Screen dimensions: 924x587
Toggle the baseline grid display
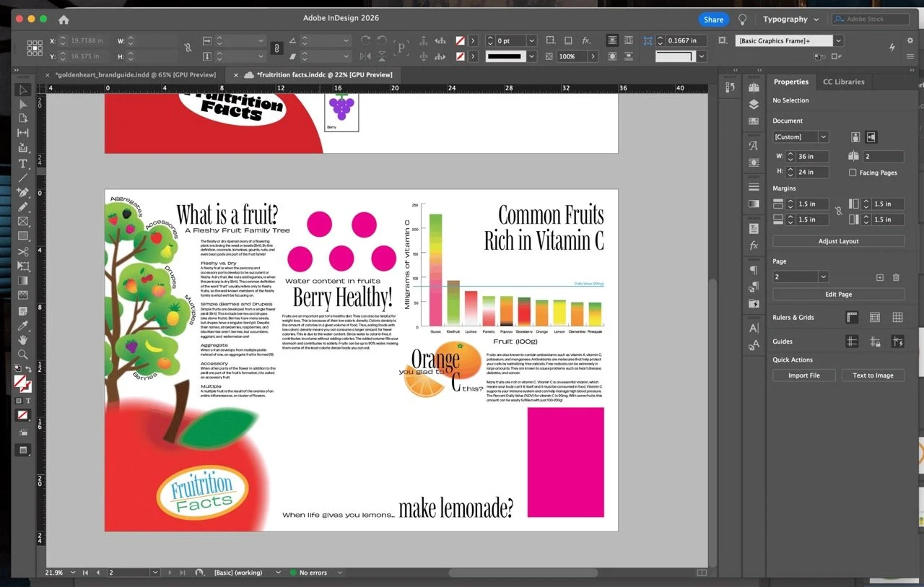click(x=874, y=317)
